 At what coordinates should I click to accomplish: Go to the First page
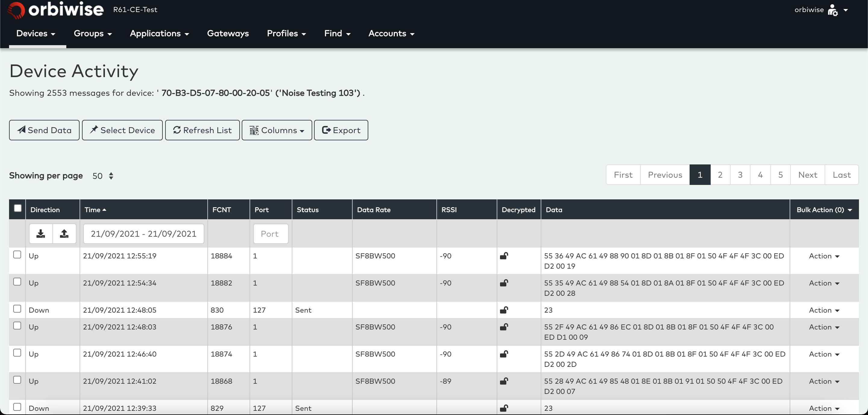click(x=623, y=175)
